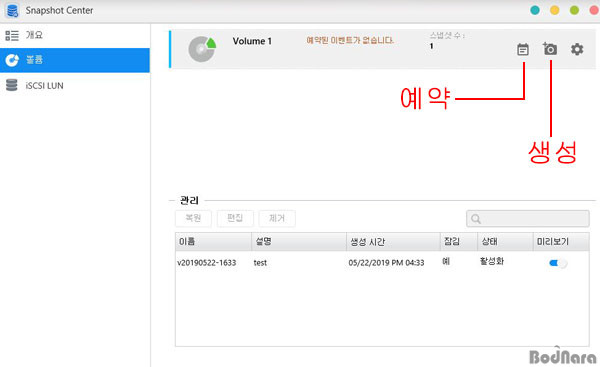Click the Snapshot Center app icon
Screen dimensions: 600x367
pos(13,11)
